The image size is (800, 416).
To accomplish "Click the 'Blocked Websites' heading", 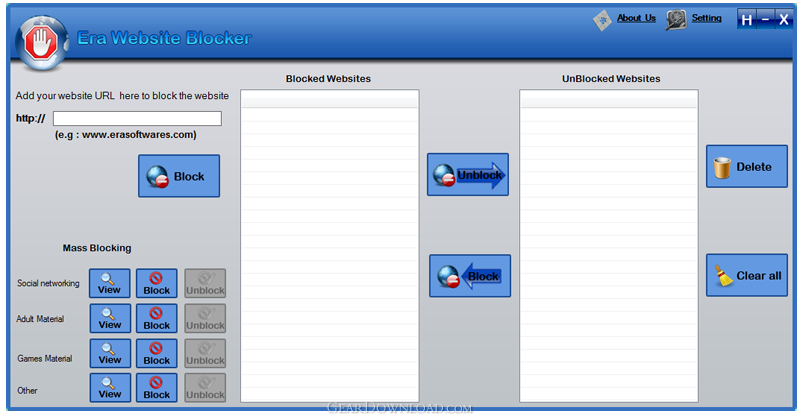I will pos(328,79).
